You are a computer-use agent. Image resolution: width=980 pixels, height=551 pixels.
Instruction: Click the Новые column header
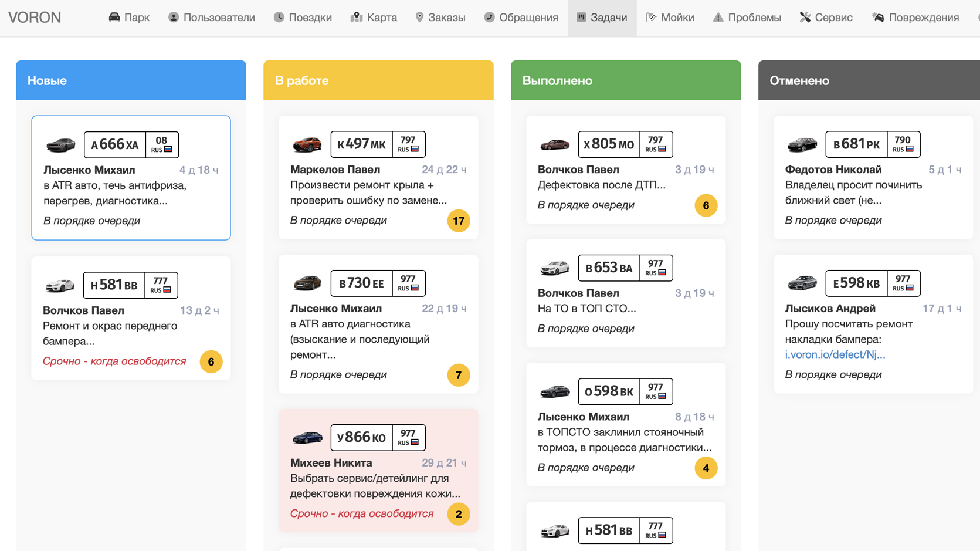pyautogui.click(x=131, y=80)
